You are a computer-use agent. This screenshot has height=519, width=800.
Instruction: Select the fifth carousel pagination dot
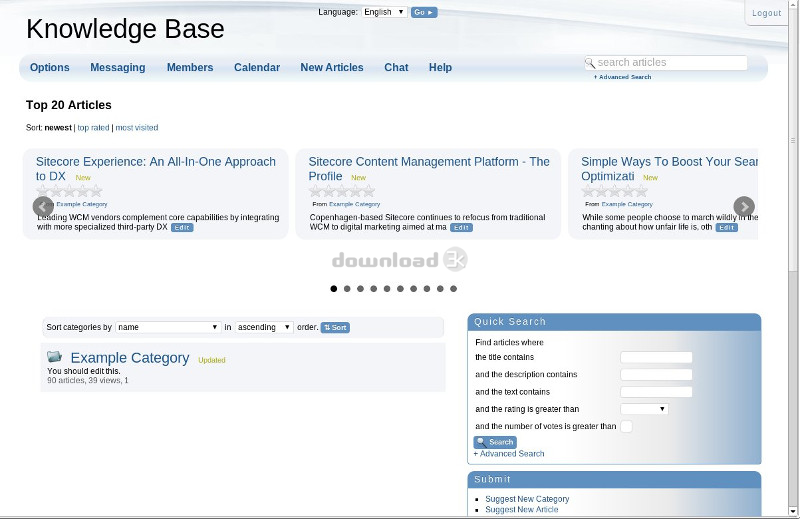(x=387, y=289)
